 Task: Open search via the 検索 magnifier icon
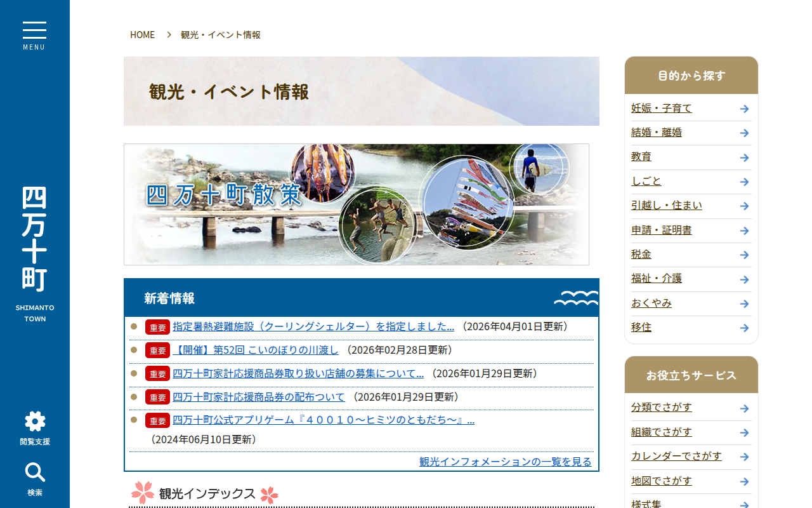34,472
